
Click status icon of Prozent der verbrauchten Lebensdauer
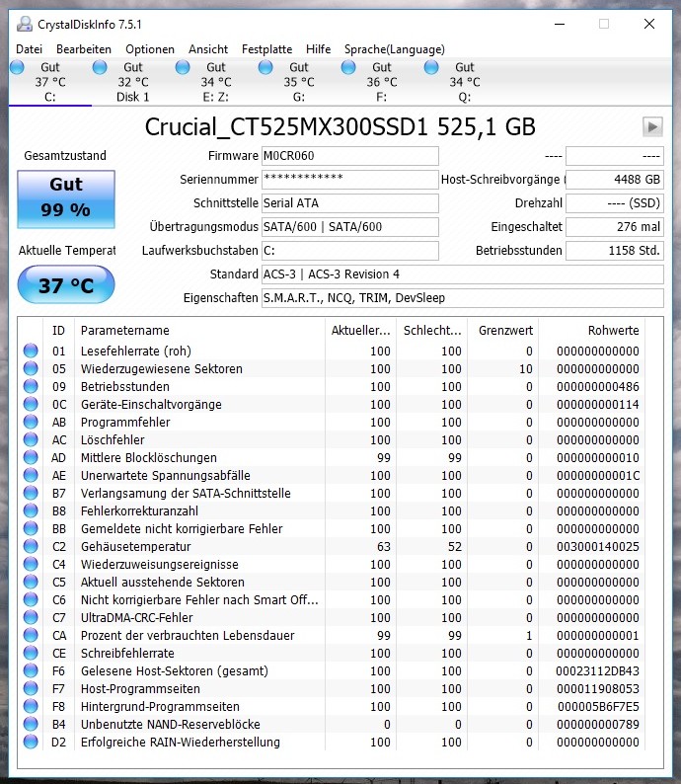[x=31, y=635]
